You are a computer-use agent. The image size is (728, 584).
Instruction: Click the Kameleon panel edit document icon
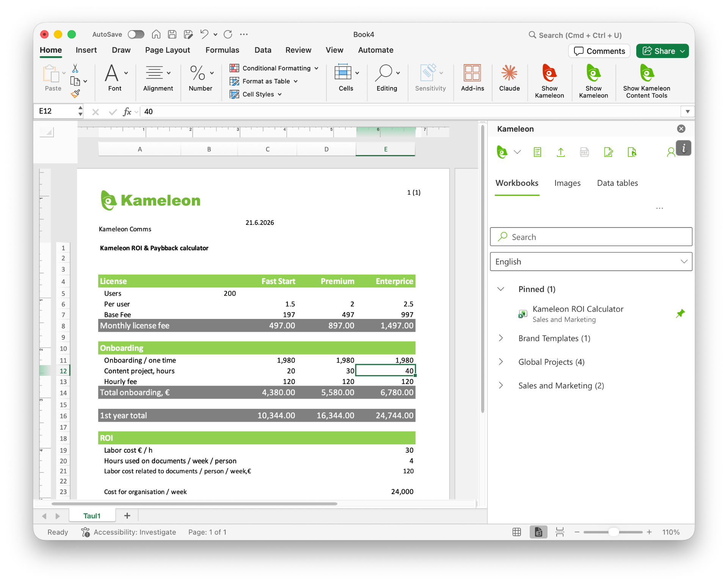[608, 152]
